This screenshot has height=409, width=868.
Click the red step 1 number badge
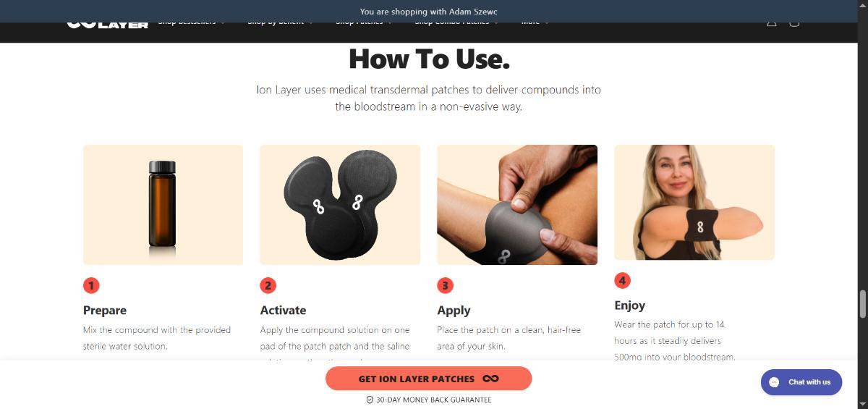90,285
